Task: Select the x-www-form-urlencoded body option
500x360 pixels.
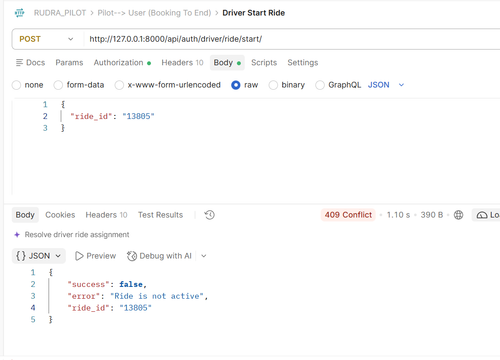Action: coord(119,85)
